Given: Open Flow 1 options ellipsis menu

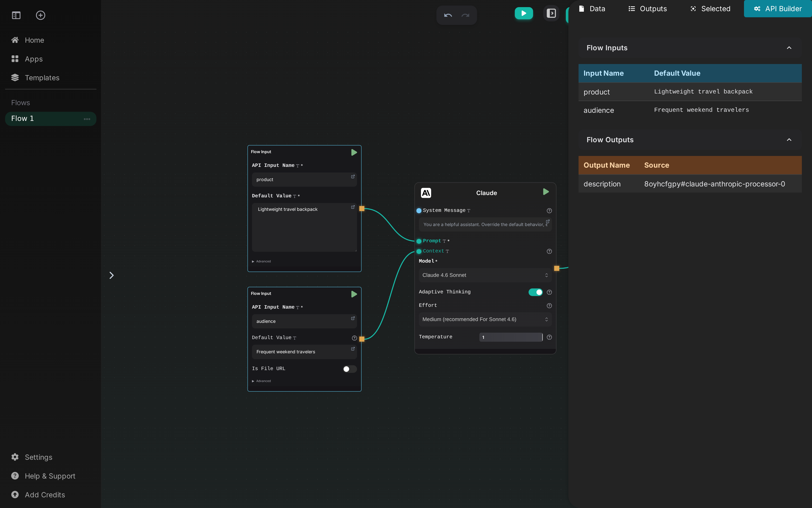Looking at the screenshot, I should (x=87, y=119).
